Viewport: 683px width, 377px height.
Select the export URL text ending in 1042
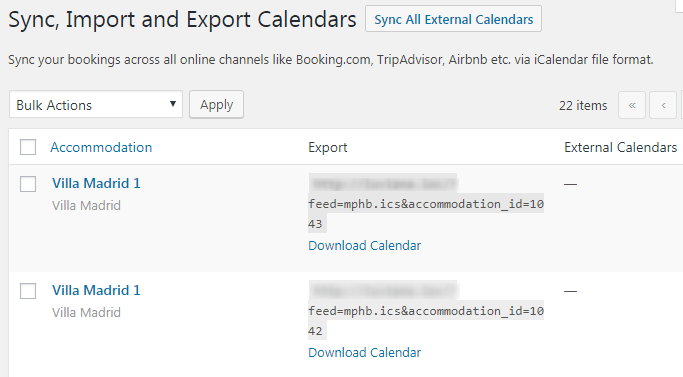pyautogui.click(x=426, y=310)
